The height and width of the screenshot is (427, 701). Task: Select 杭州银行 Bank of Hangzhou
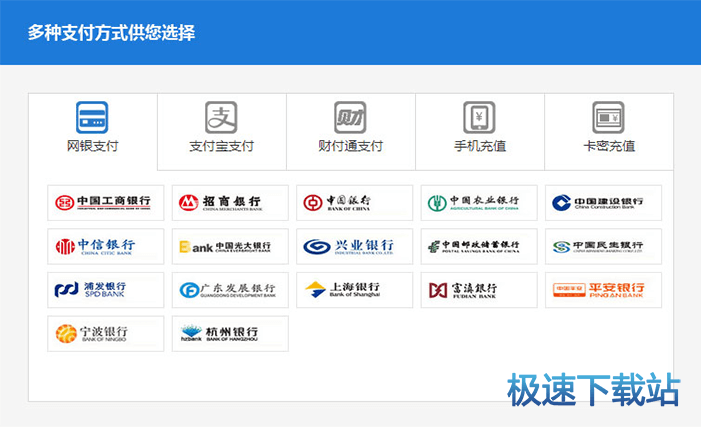[x=230, y=334]
